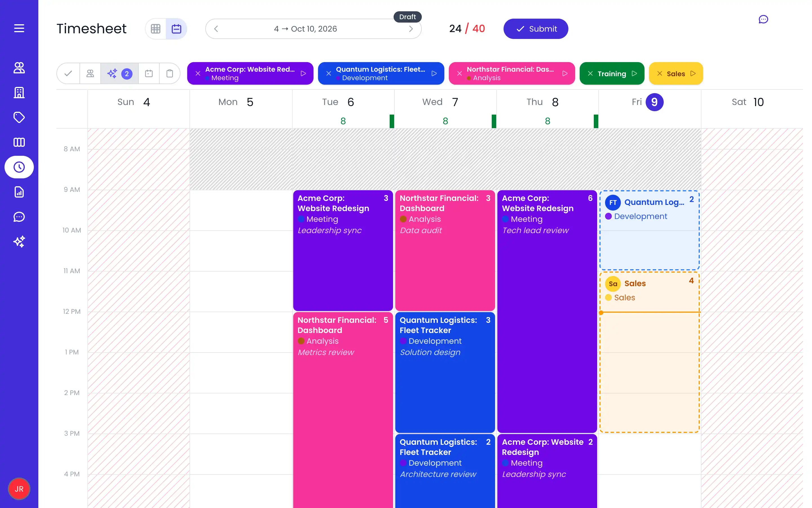Remove the Sales chip
812x508 pixels.
(660, 74)
